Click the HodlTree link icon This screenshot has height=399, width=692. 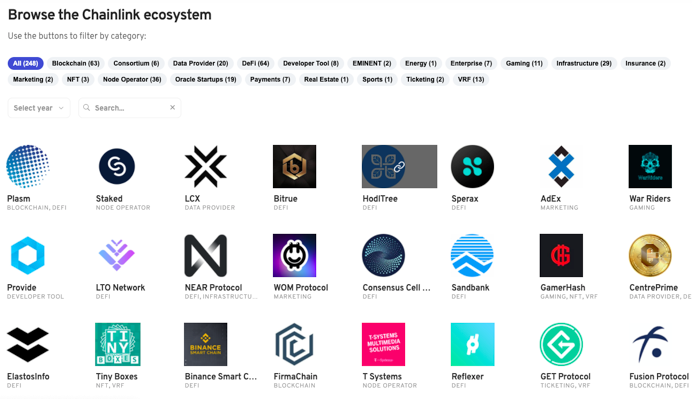pyautogui.click(x=399, y=167)
